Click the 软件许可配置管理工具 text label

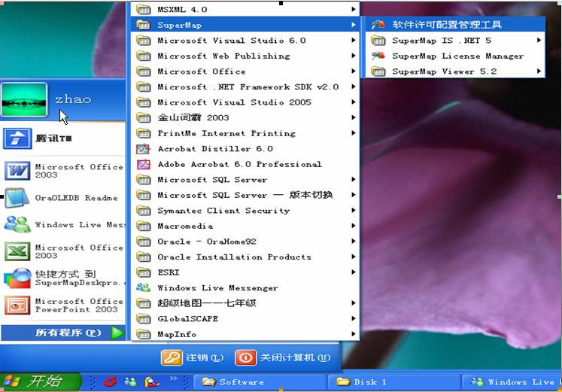click(x=447, y=25)
